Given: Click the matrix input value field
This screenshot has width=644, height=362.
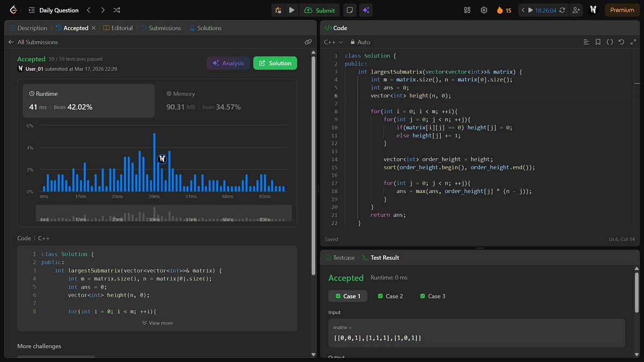Looking at the screenshot, I should [x=477, y=333].
